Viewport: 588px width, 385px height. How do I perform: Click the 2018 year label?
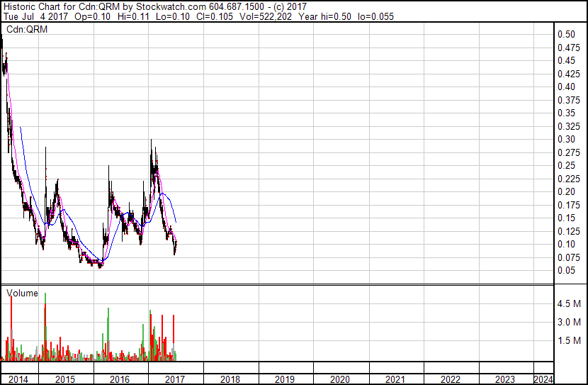tap(230, 379)
